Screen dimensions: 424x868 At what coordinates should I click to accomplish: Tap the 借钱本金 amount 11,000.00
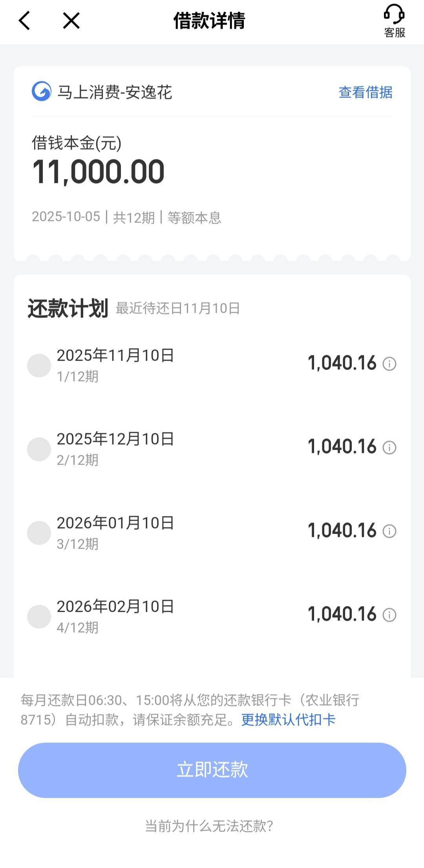pyautogui.click(x=98, y=172)
